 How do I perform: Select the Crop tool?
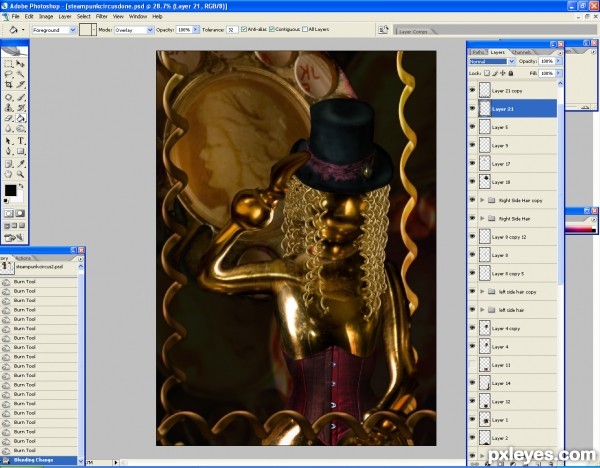pyautogui.click(x=8, y=84)
